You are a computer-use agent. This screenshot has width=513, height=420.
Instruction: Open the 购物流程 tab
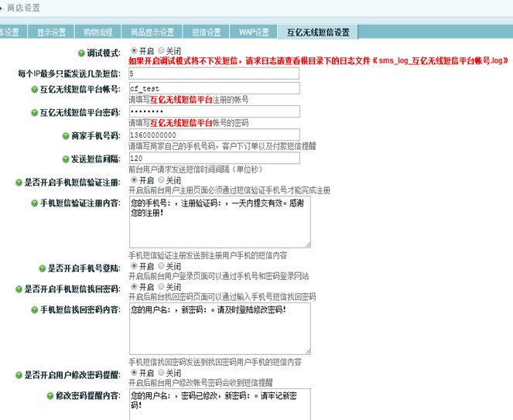[x=97, y=32]
